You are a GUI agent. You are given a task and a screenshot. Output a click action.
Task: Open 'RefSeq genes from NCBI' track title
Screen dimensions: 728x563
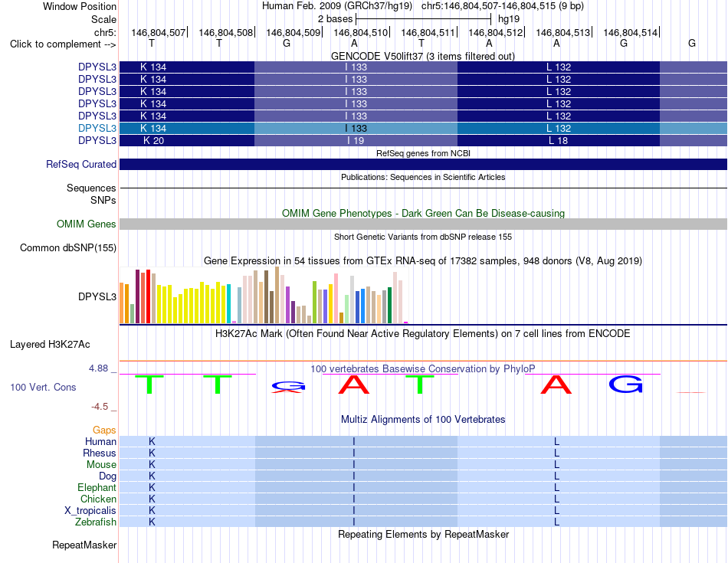click(423, 153)
